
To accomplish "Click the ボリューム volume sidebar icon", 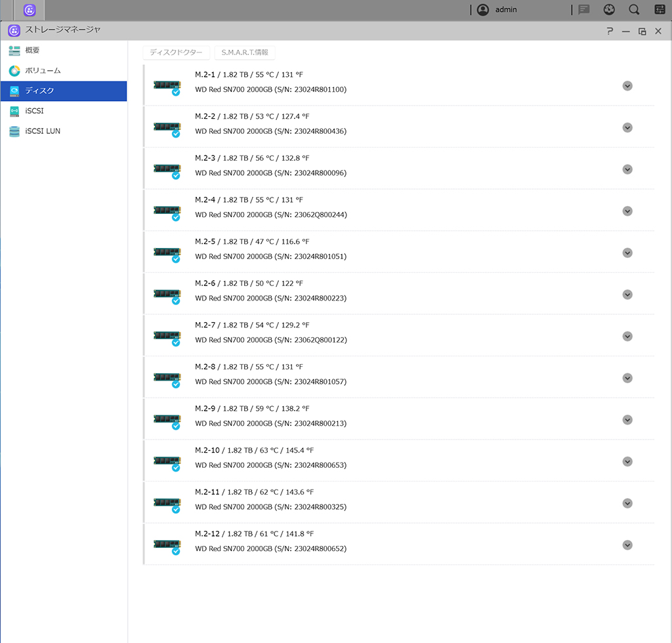I will pos(14,71).
